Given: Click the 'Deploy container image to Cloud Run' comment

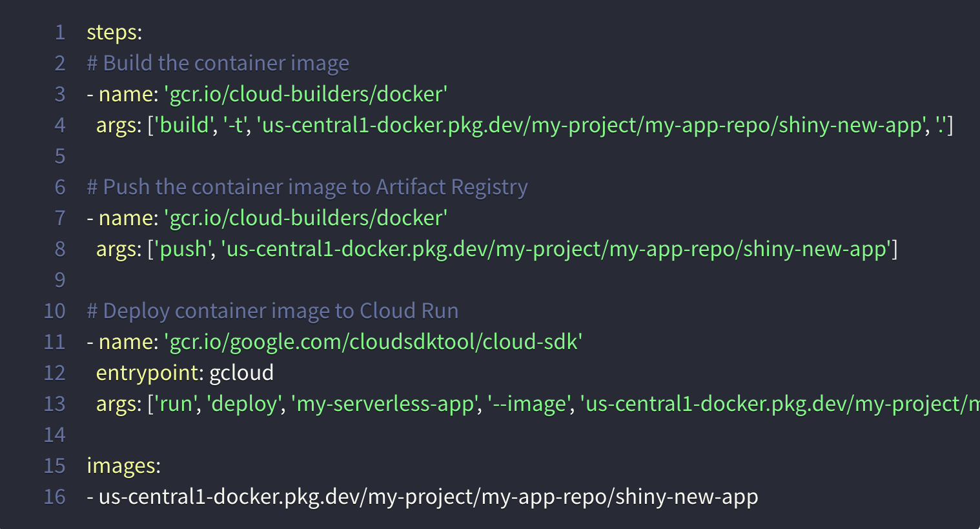Looking at the screenshot, I should pyautogui.click(x=273, y=311).
